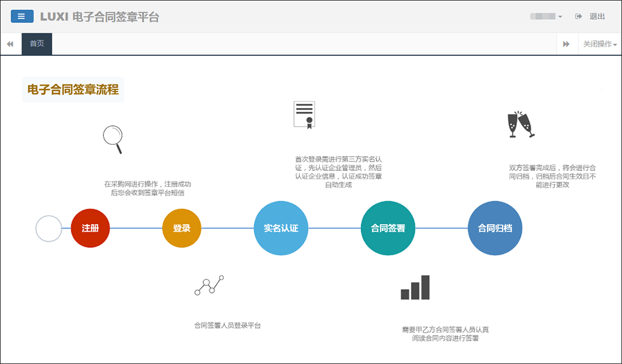Click the line graph nodes icon

coord(209,286)
